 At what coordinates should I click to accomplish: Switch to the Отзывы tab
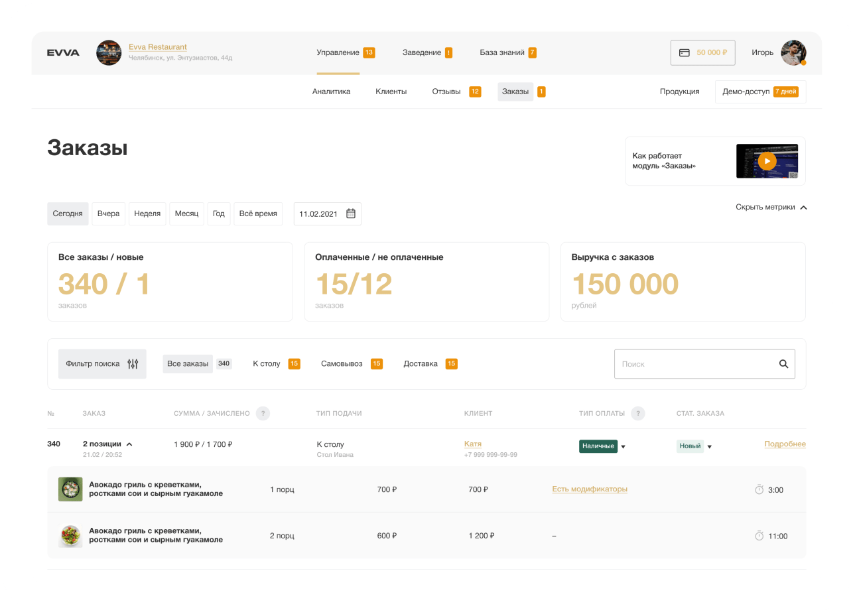click(x=446, y=92)
